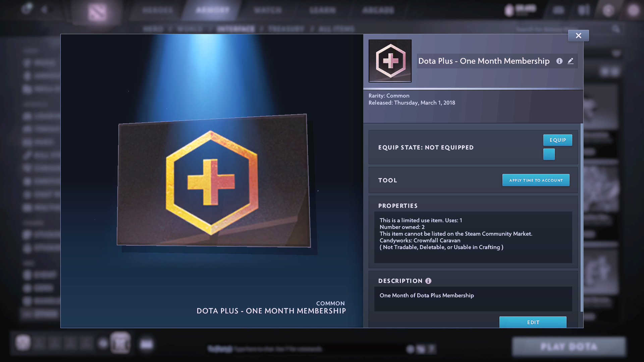Click the info icon beside the item title
This screenshot has width=644, height=362.
point(559,61)
